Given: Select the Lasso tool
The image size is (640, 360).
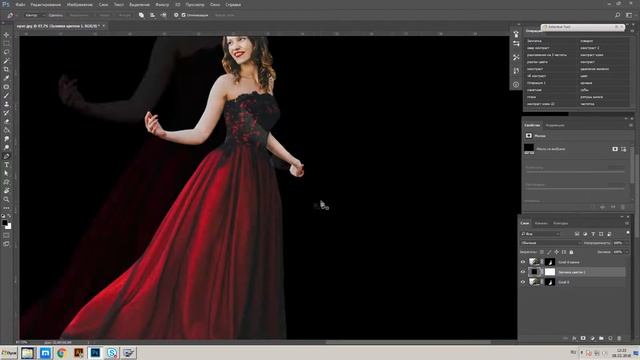Looking at the screenshot, I should point(6,52).
